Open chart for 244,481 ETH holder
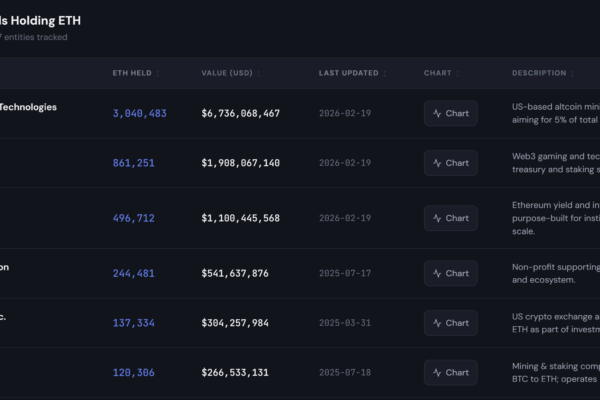This screenshot has height=400, width=600. (450, 273)
